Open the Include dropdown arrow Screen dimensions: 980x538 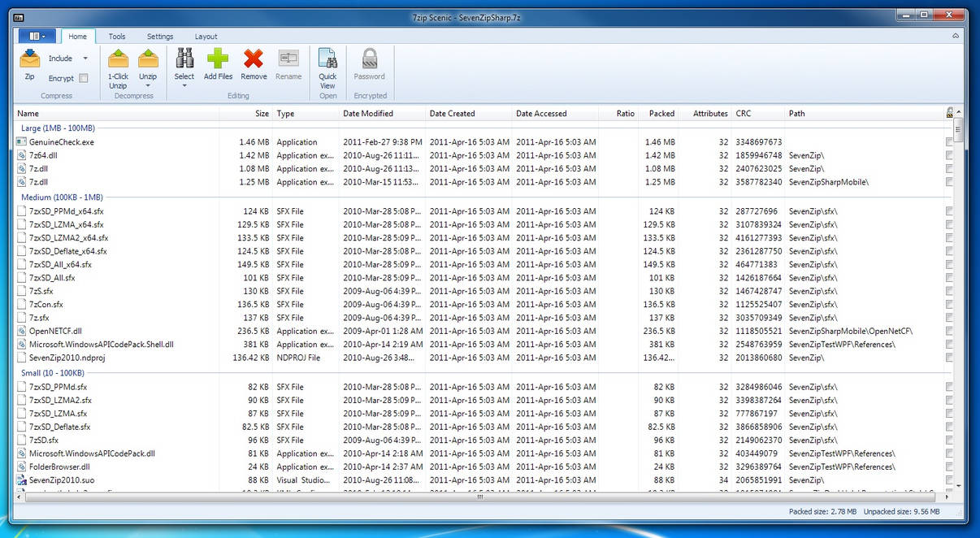click(x=85, y=58)
